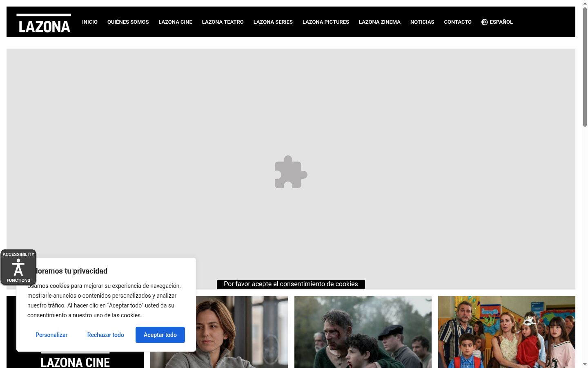Click the vertical scrollbar thumb
Image resolution: width=588 pixels, height=368 pixels.
click(x=585, y=67)
